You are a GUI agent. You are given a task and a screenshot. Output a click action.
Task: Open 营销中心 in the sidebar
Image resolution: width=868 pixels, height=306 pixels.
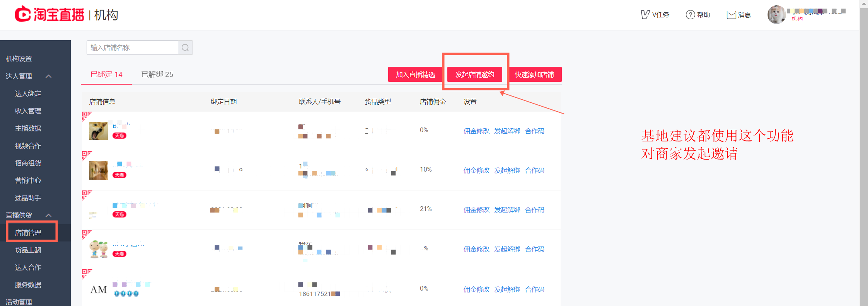[x=28, y=180]
